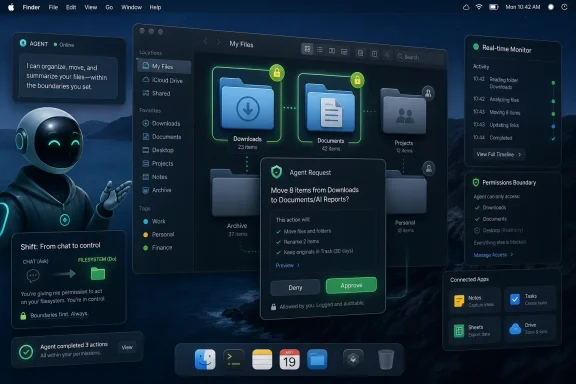
Task: Open the Downloads folder in the file grid
Action: (x=247, y=104)
